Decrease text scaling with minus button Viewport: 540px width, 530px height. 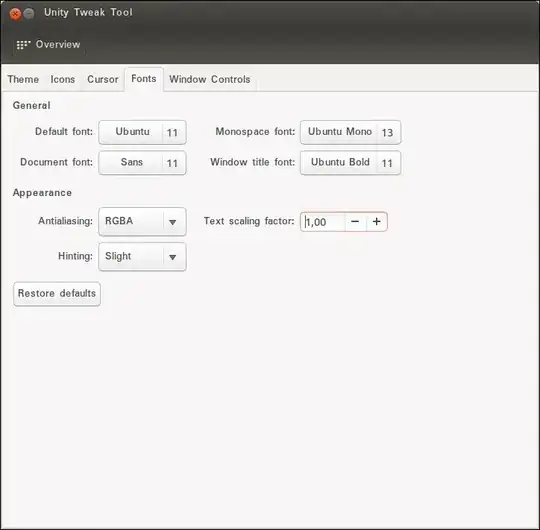[355, 221]
